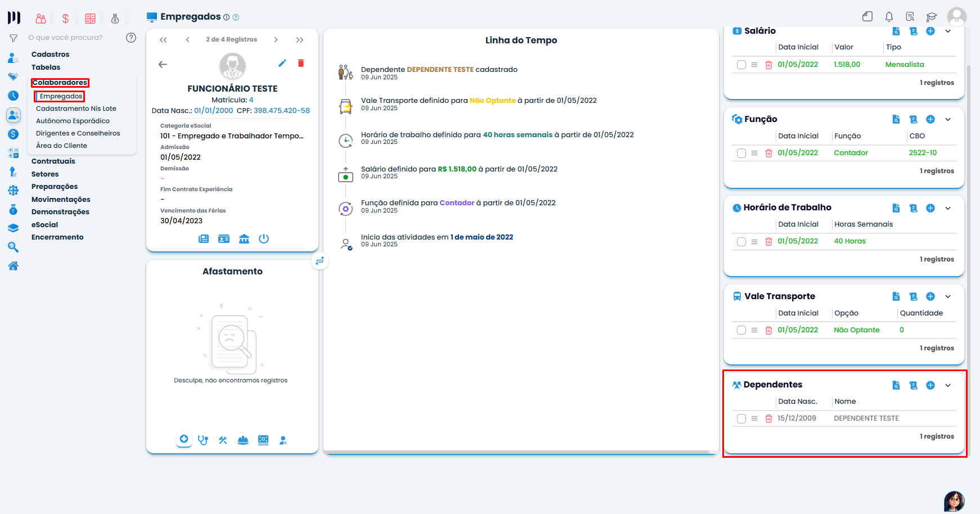Delete the Contador função row
The width and height of the screenshot is (980, 514).
768,153
